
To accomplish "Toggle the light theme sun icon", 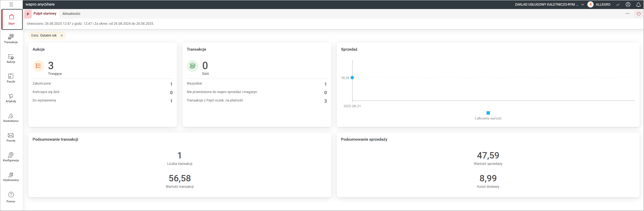I will click(x=639, y=14).
